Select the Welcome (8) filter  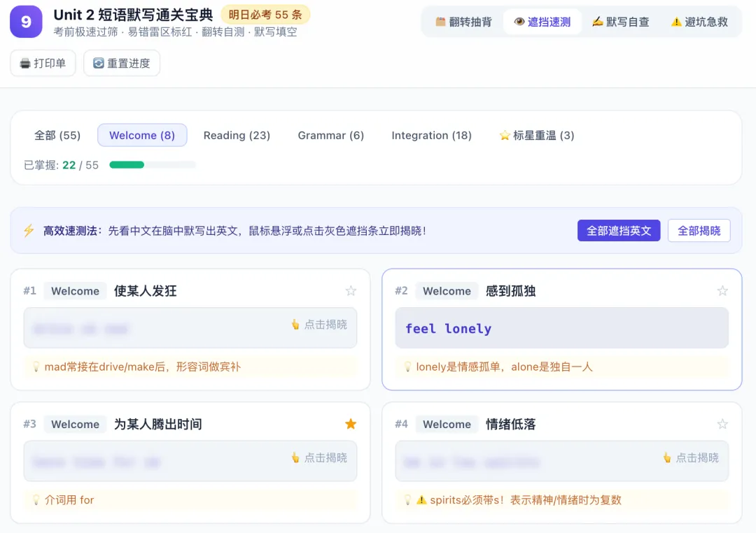coord(142,136)
